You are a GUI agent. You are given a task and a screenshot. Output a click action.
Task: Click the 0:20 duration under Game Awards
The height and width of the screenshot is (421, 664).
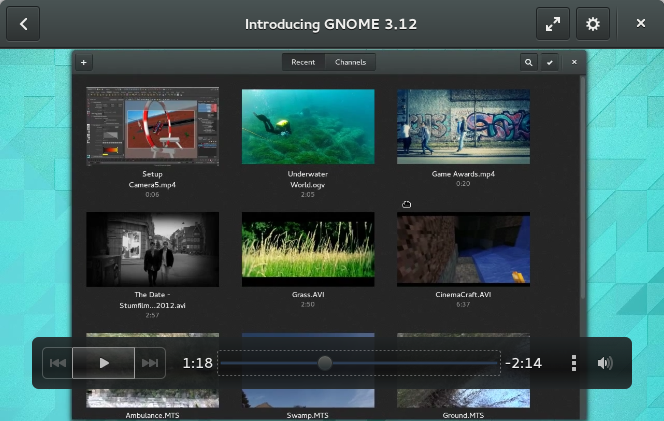463,183
